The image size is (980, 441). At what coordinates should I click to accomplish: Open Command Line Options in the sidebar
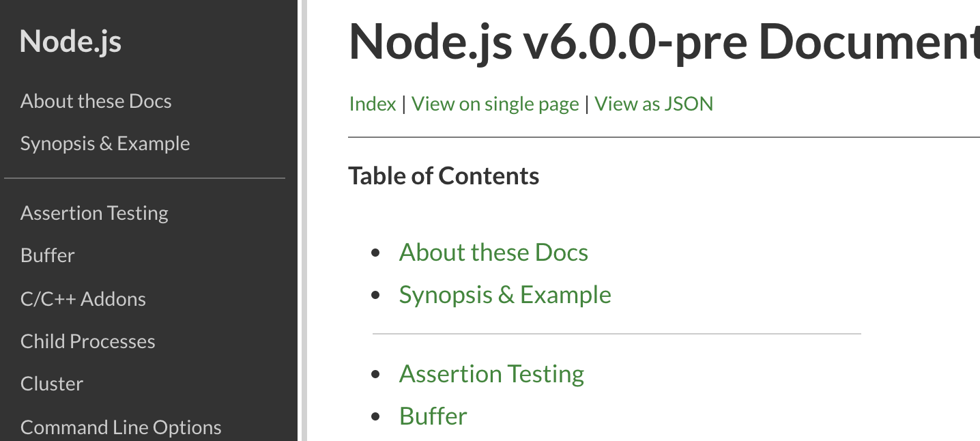tap(121, 427)
